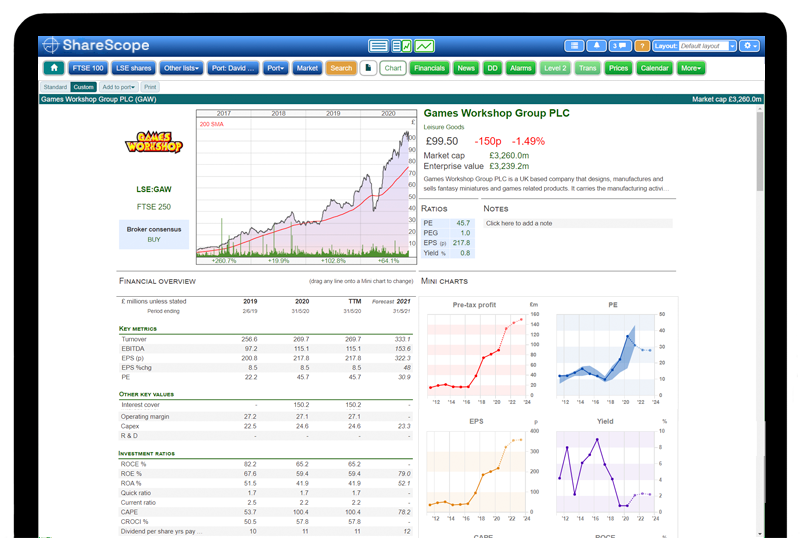This screenshot has width=800, height=538.
Task: Open the document page icon button
Action: (x=368, y=68)
